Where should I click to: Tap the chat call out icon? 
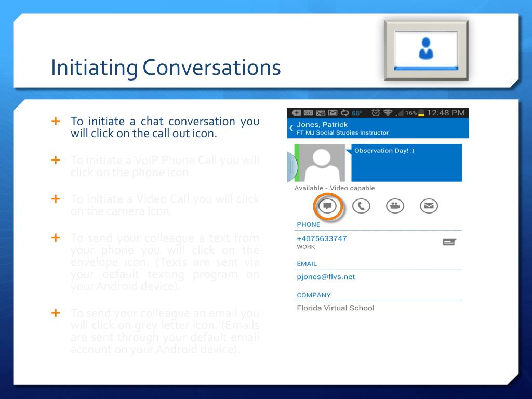327,206
